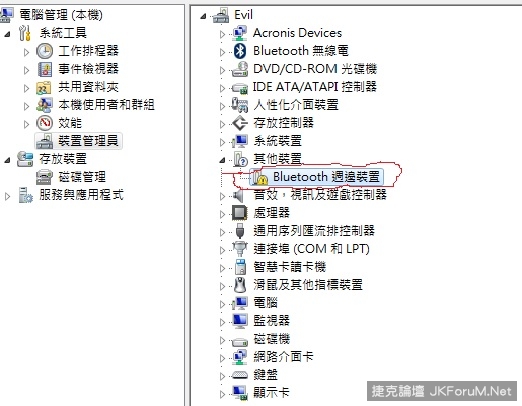522x406 pixels.
Task: Open 裝置管理員 in the left tree
Action: coord(79,141)
